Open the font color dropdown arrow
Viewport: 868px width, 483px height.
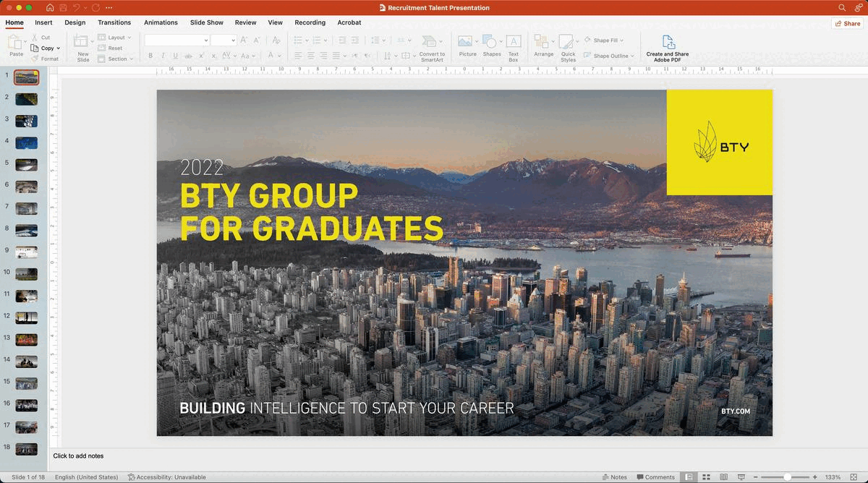click(x=280, y=56)
